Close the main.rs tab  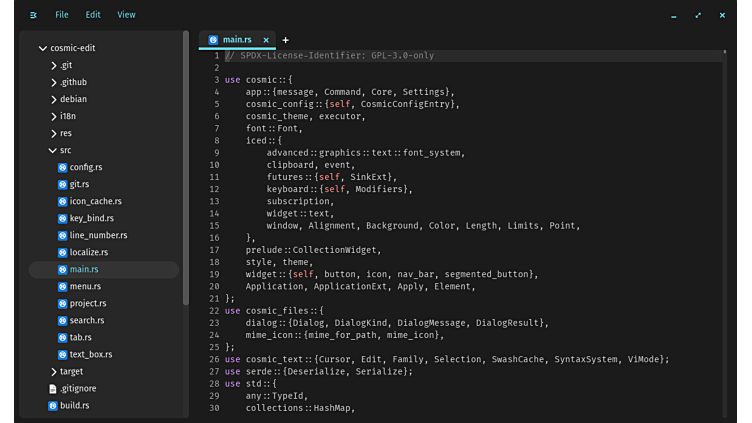coord(266,40)
